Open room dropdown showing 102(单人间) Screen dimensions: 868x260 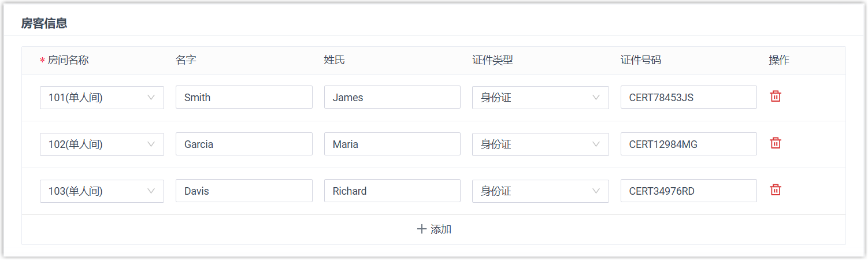pos(102,144)
